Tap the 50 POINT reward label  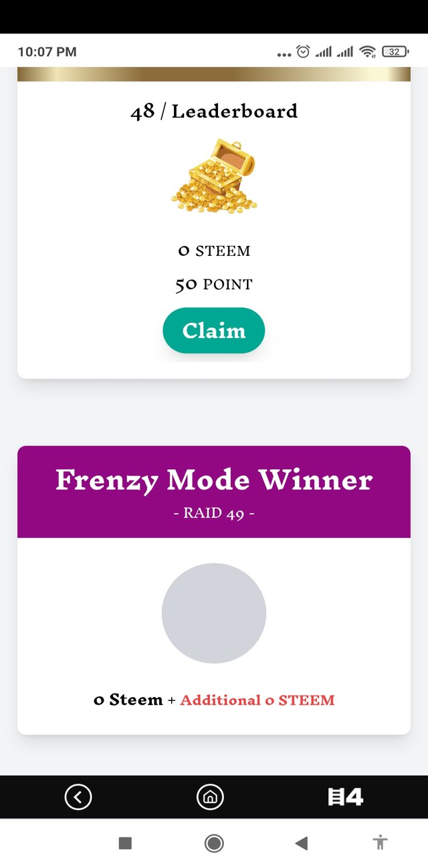(x=214, y=285)
